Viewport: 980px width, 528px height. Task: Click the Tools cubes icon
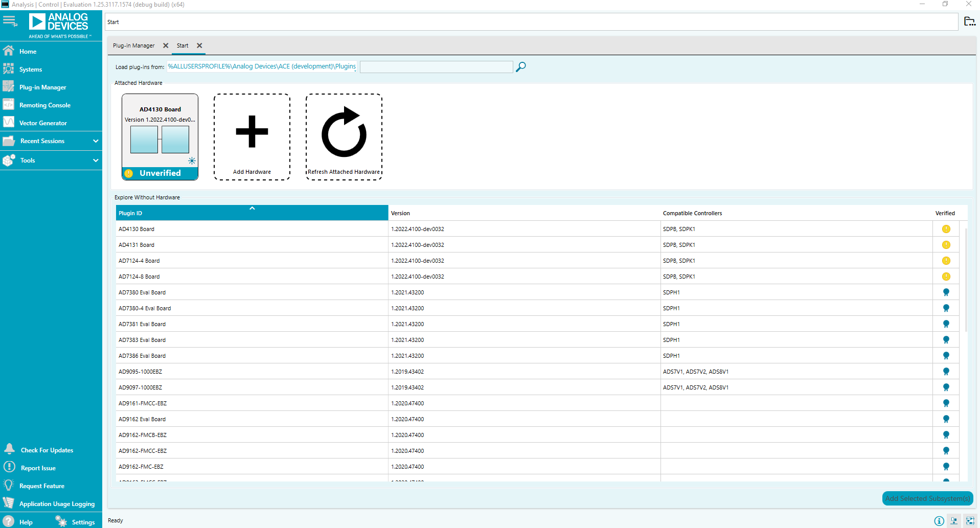click(9, 160)
